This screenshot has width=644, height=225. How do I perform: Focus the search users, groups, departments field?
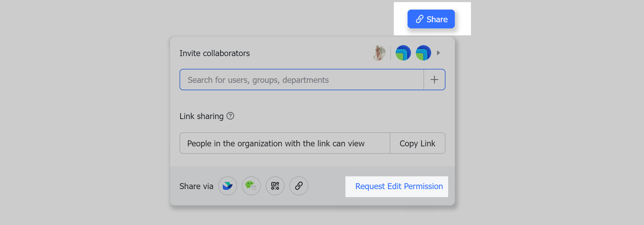(x=302, y=80)
